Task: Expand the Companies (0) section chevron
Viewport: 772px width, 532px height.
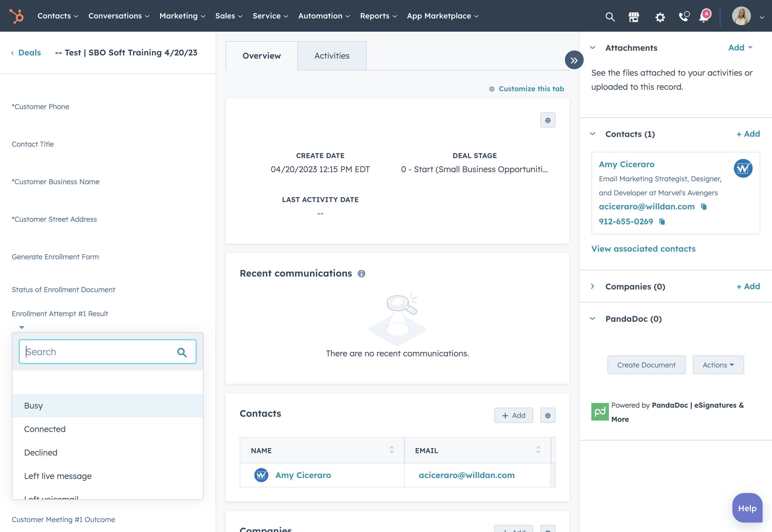Action: [x=592, y=286]
